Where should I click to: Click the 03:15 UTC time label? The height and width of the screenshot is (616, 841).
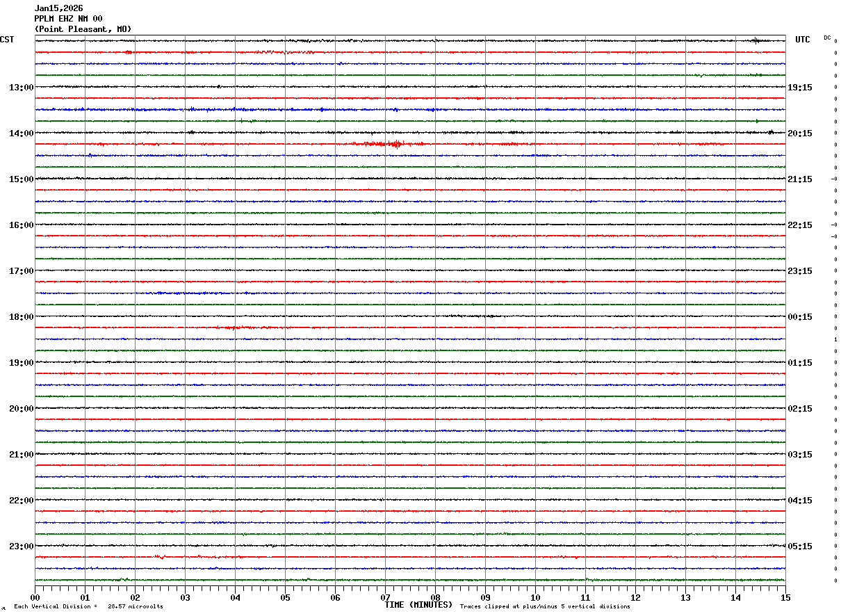click(x=800, y=455)
